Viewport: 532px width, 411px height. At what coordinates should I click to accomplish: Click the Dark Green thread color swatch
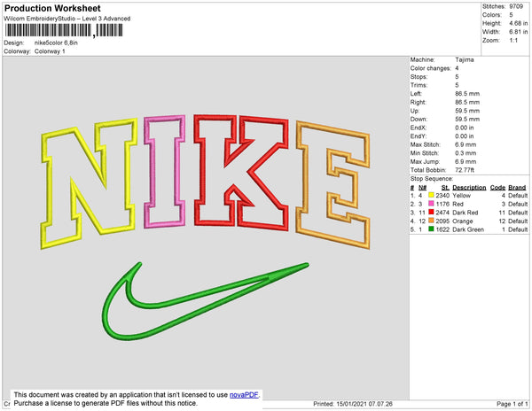(x=431, y=229)
